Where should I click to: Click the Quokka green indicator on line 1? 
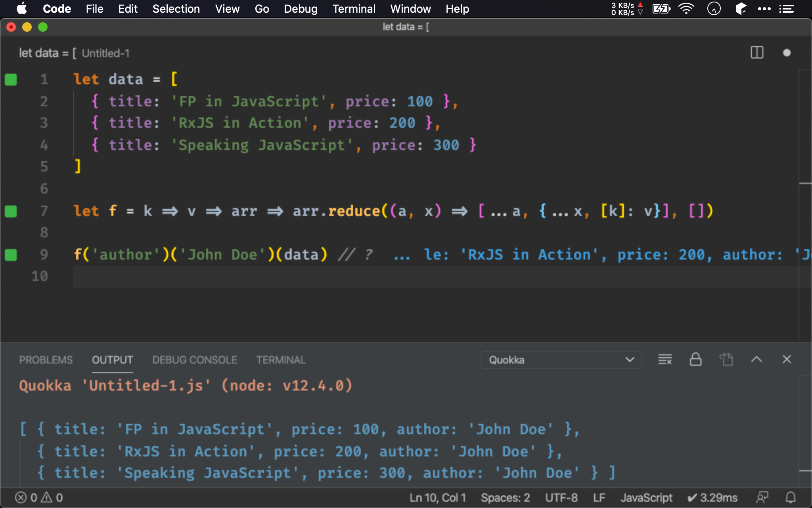coord(11,79)
